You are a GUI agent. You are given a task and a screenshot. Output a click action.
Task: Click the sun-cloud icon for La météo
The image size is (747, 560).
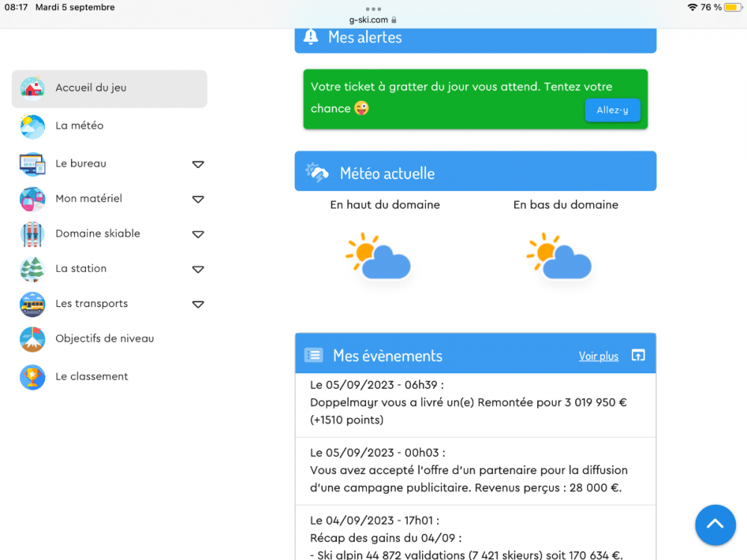32,126
